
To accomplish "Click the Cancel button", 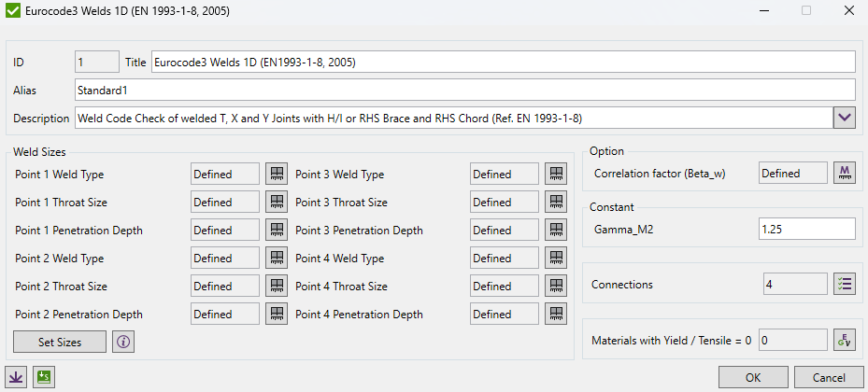I will [828, 377].
